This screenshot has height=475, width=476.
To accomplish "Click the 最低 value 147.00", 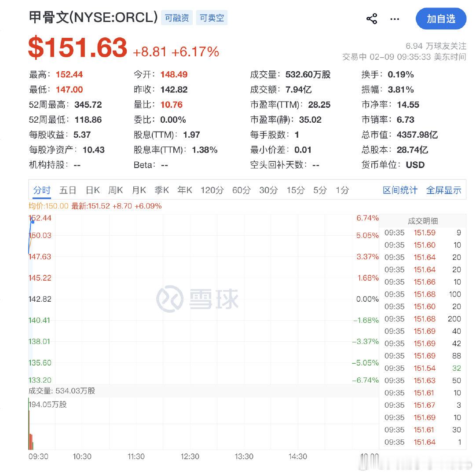I will click(x=69, y=90).
